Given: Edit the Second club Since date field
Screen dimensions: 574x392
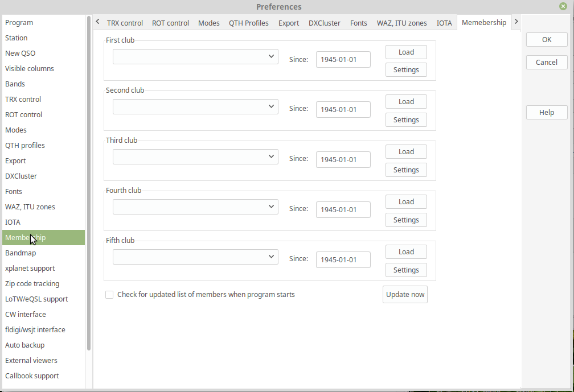Looking at the screenshot, I should [x=343, y=109].
